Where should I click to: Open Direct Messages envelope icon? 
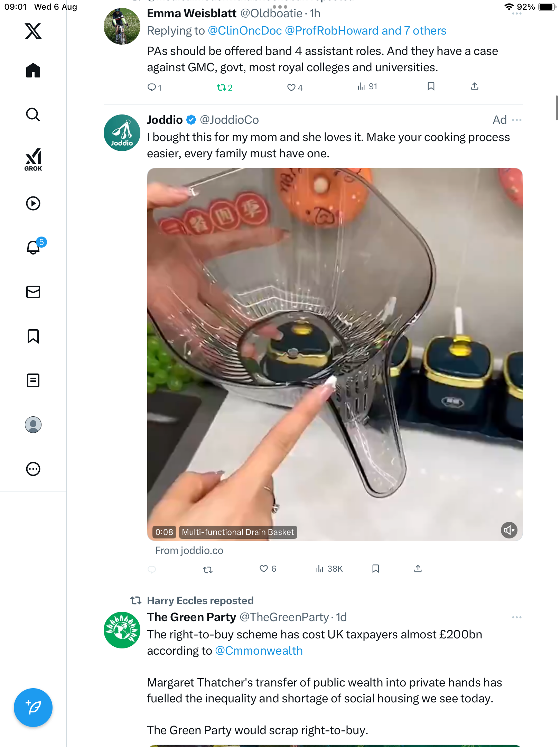(33, 292)
